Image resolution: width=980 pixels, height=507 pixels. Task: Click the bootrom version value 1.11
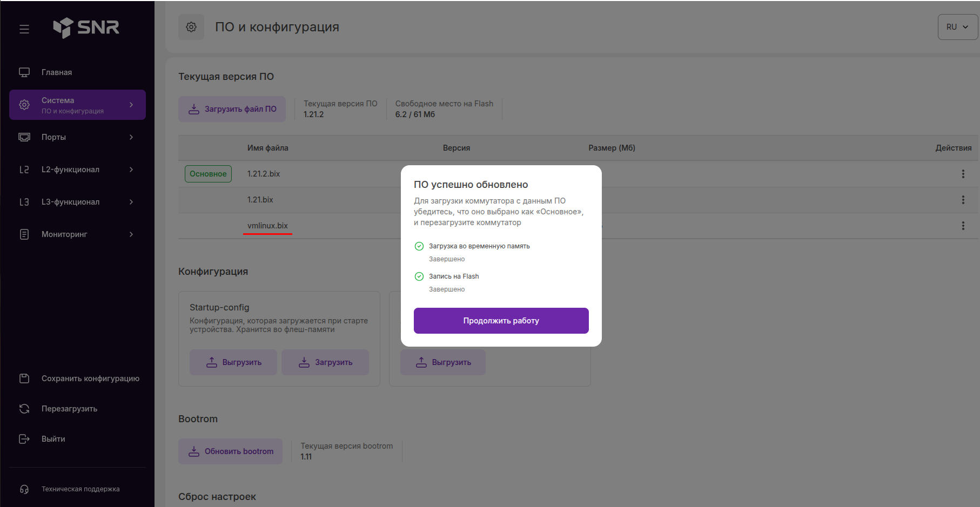point(306,457)
